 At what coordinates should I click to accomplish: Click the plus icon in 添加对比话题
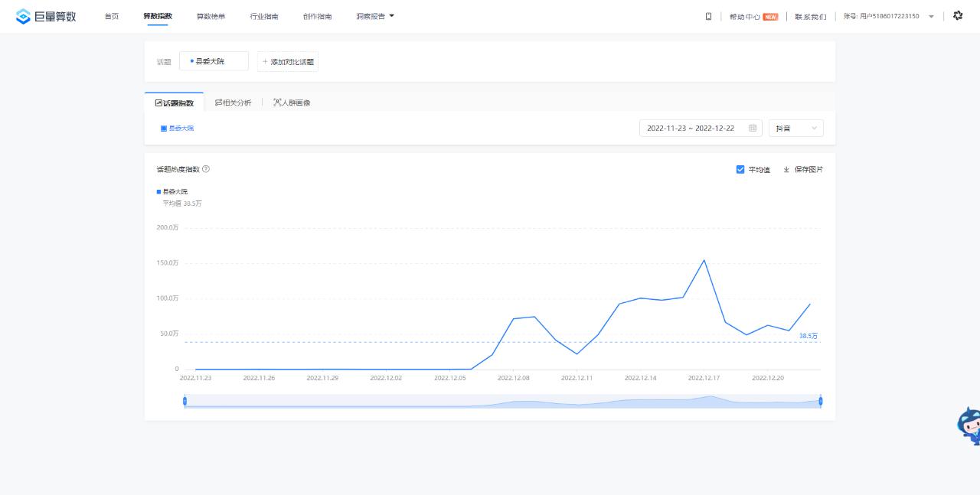click(265, 62)
